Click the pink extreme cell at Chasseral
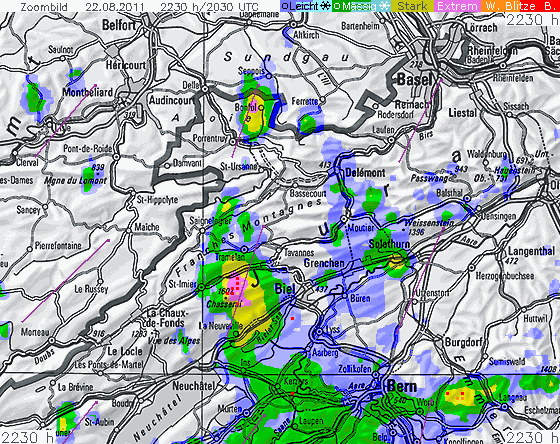The width and height of the screenshot is (560, 444). (x=239, y=290)
